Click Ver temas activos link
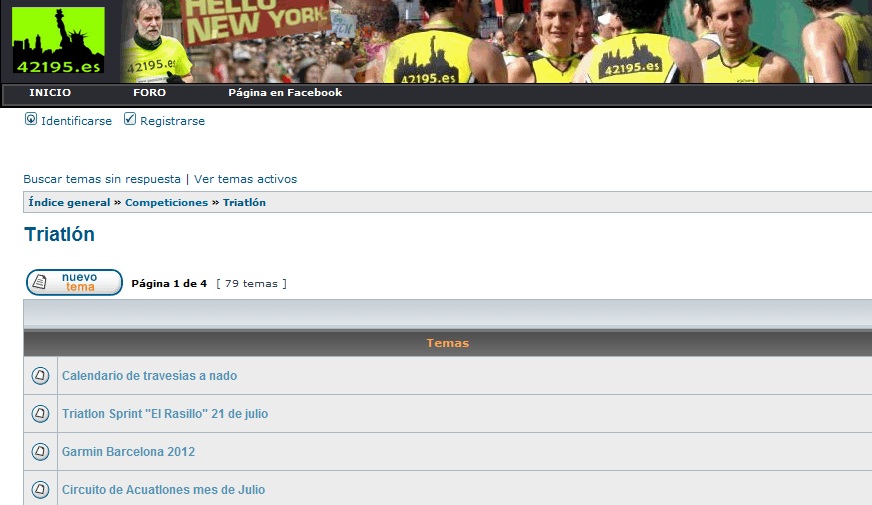The image size is (872, 505). tap(245, 179)
